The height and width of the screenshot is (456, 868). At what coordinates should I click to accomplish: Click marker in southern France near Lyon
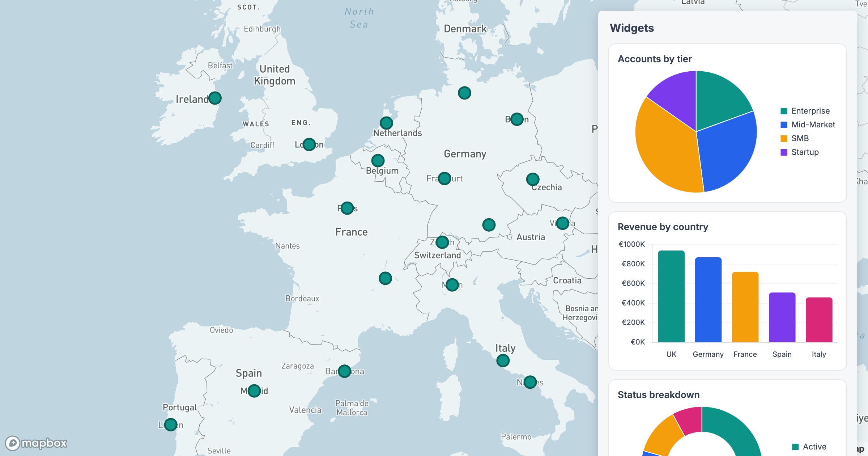pyautogui.click(x=385, y=278)
